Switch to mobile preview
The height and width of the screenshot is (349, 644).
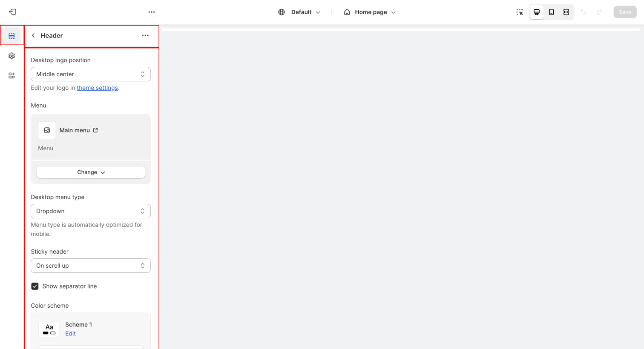coord(552,12)
